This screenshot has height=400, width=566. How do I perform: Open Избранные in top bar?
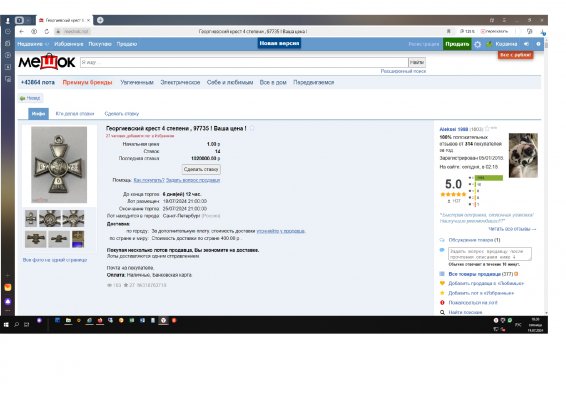(x=69, y=44)
